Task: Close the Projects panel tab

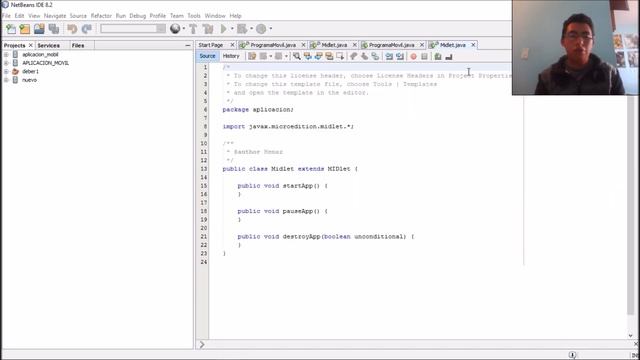Action: (31, 45)
